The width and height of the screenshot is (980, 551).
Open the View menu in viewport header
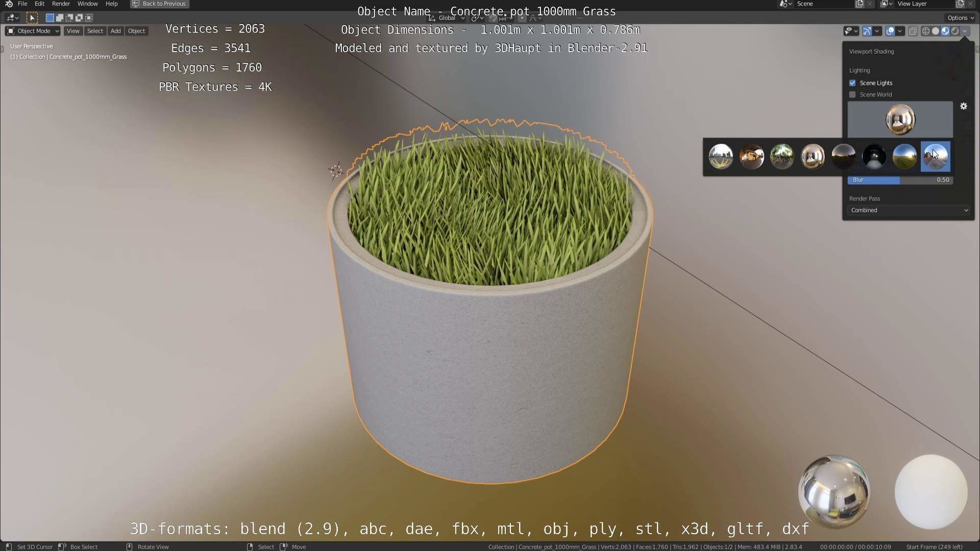point(73,31)
